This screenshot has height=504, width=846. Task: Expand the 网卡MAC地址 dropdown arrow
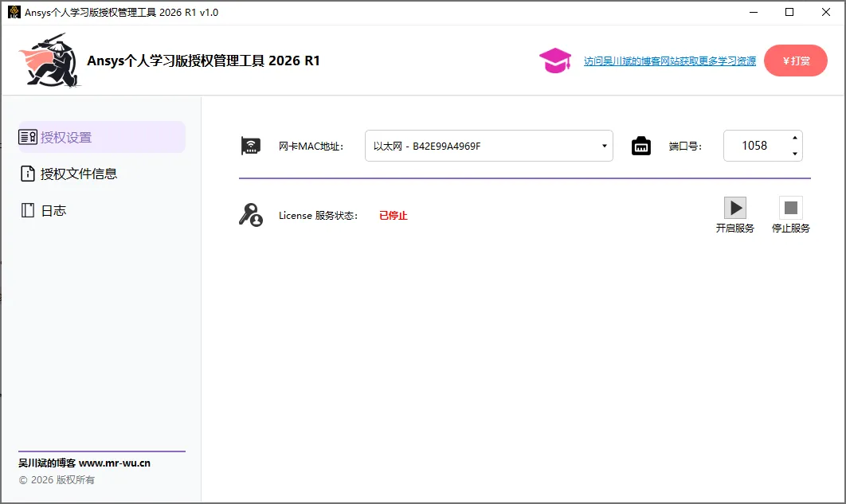[x=605, y=146]
